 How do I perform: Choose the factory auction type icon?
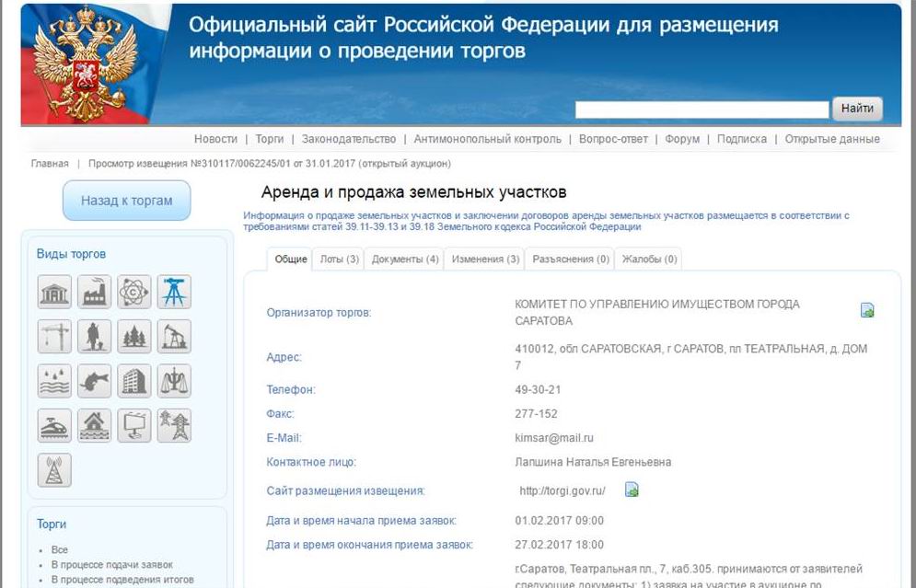pyautogui.click(x=94, y=292)
